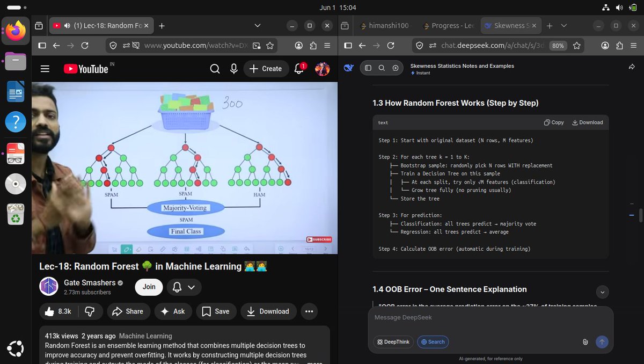Viewport: 644px width, 364px height.
Task: Send message with the arrow button
Action: [602, 342]
